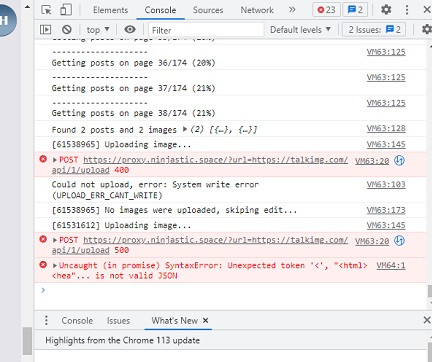This screenshot has height=362, width=432.
Task: Activate the inspect element picker icon
Action: click(x=46, y=10)
